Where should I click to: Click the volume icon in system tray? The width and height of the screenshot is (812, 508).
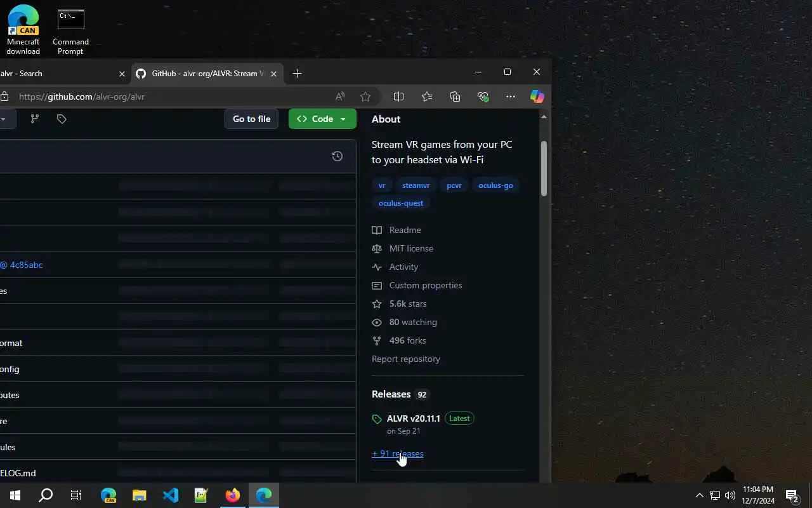pyautogui.click(x=730, y=495)
